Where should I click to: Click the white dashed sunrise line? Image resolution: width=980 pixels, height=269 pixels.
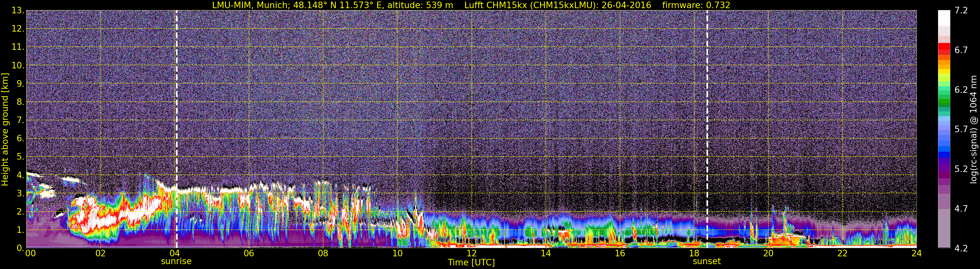click(177, 129)
